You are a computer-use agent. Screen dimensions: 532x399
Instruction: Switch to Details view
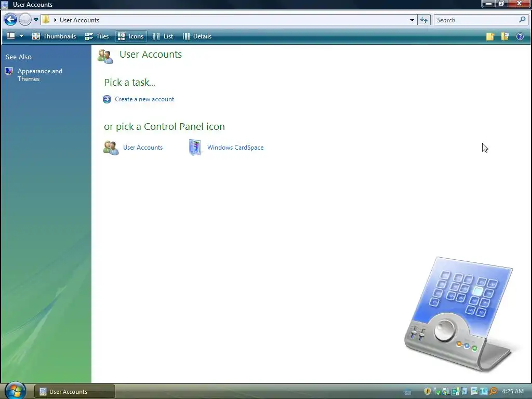(197, 36)
